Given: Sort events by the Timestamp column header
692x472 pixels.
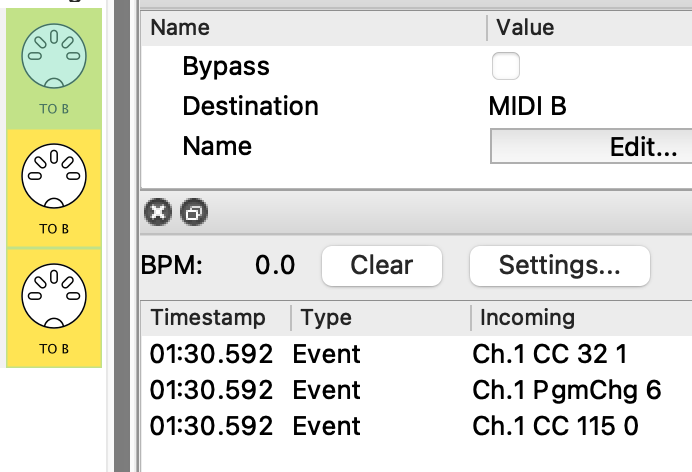Looking at the screenshot, I should [x=208, y=318].
